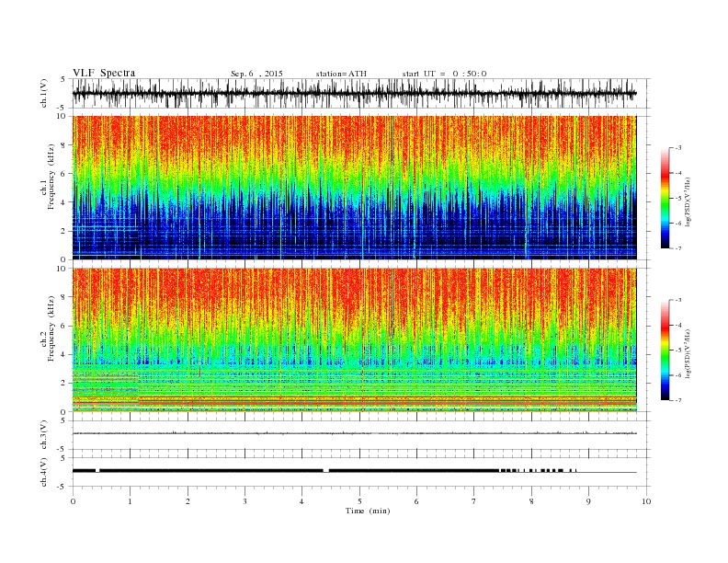Click the ch.2 spectrogram panel
The image size is (728, 563).
click(354, 340)
